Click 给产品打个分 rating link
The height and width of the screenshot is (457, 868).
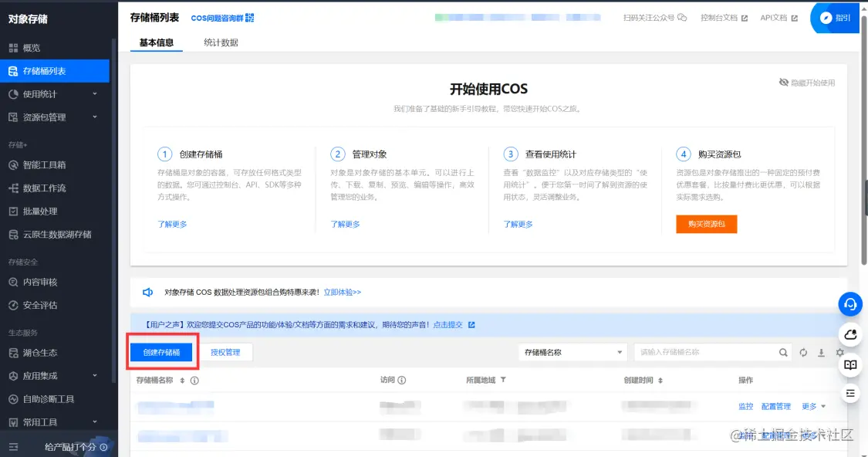[76, 447]
